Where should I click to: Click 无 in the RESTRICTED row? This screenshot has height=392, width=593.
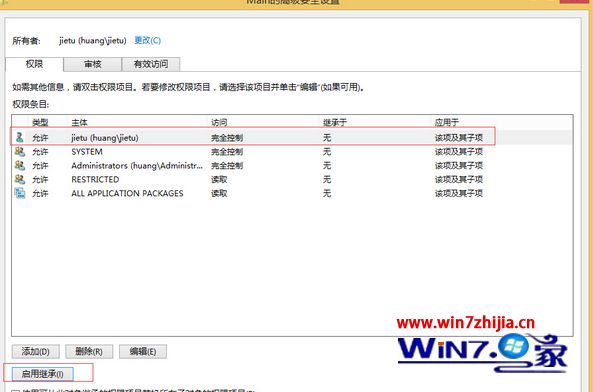pyautogui.click(x=327, y=180)
